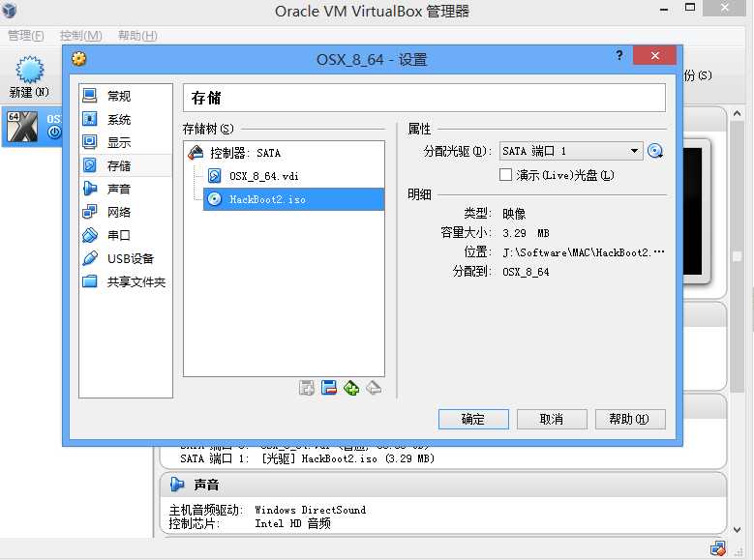The height and width of the screenshot is (560, 754).
Task: Click the VirtualBox application icon in title bar
Action: pyautogui.click(x=9, y=10)
